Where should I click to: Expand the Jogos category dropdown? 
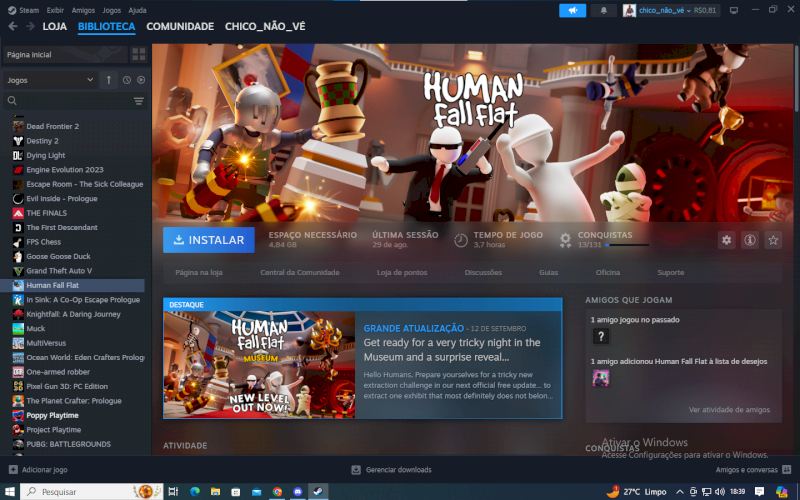pyautogui.click(x=50, y=80)
